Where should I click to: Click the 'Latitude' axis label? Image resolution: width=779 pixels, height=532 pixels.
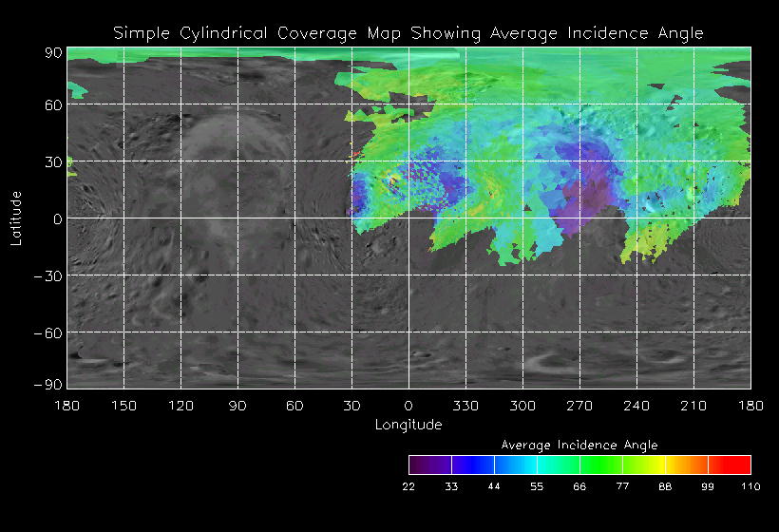pyautogui.click(x=16, y=218)
